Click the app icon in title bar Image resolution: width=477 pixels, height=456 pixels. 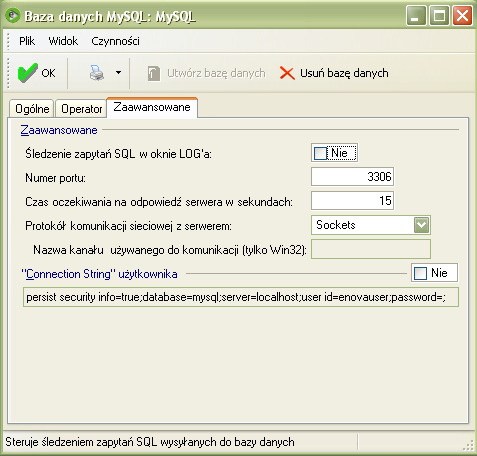click(13, 16)
